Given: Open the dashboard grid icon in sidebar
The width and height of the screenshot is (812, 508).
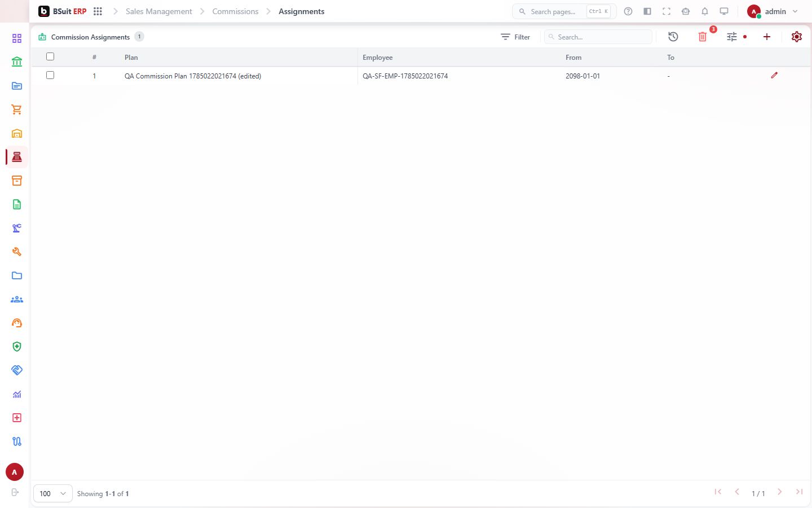Looking at the screenshot, I should (17, 38).
